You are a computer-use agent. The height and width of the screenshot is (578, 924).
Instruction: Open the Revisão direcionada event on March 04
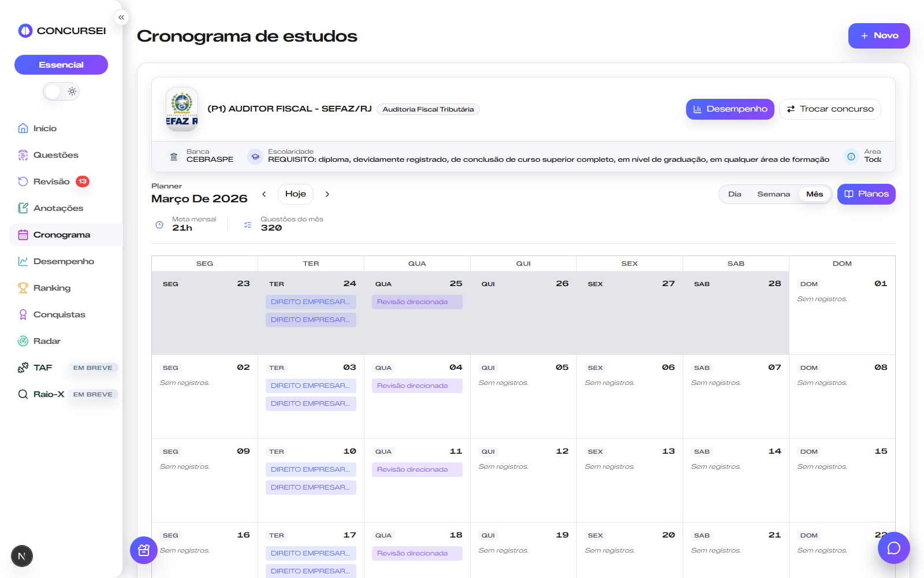tap(417, 386)
